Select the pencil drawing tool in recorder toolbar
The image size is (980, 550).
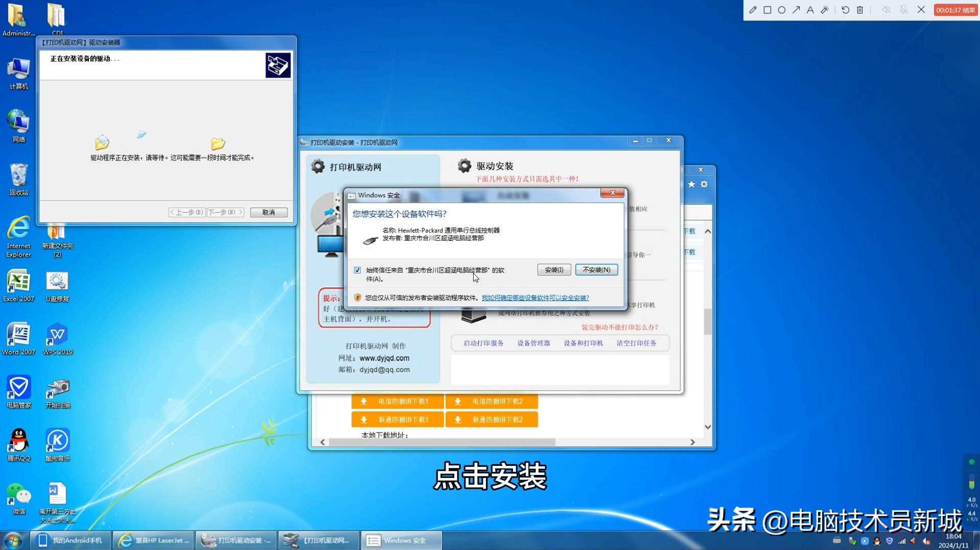[x=753, y=10]
